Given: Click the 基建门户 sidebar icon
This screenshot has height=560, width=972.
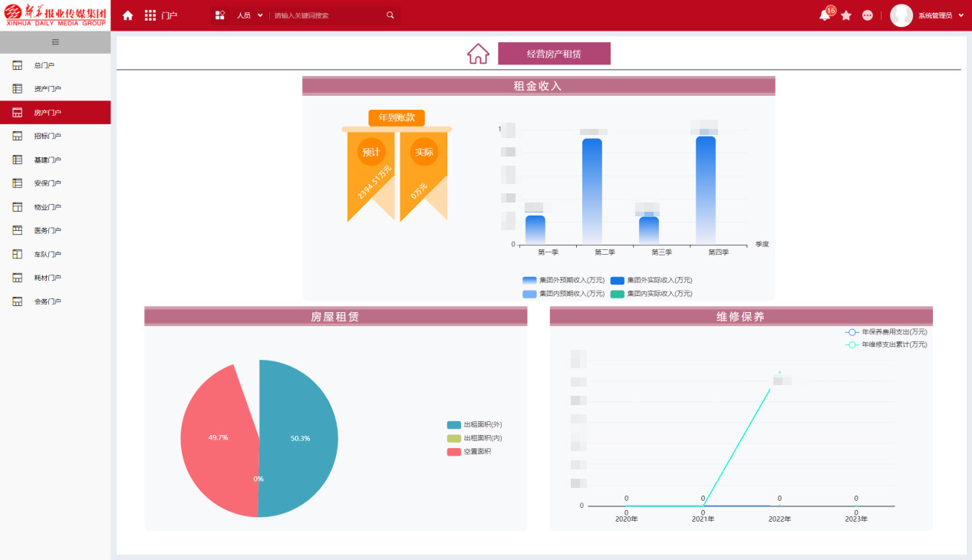Looking at the screenshot, I should 18,160.
